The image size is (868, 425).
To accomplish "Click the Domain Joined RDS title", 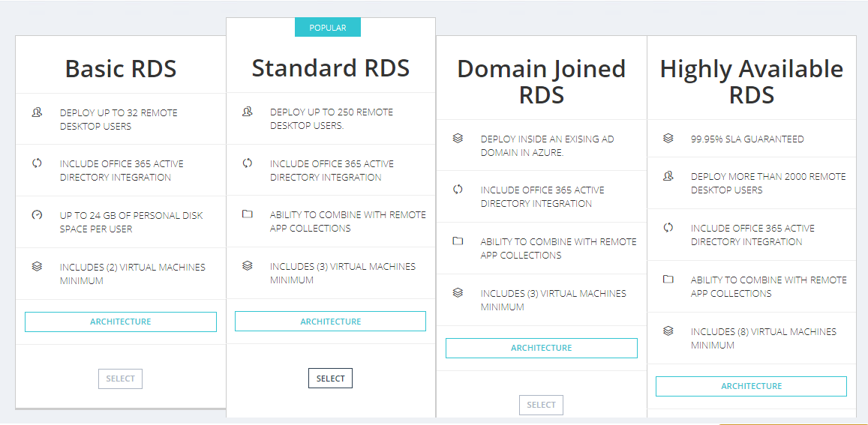I will pos(541,82).
